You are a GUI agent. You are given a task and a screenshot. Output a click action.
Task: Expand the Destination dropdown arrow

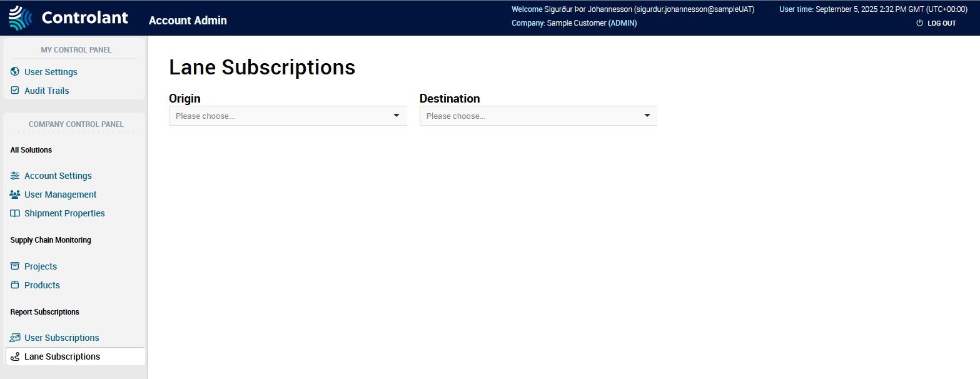(x=647, y=116)
